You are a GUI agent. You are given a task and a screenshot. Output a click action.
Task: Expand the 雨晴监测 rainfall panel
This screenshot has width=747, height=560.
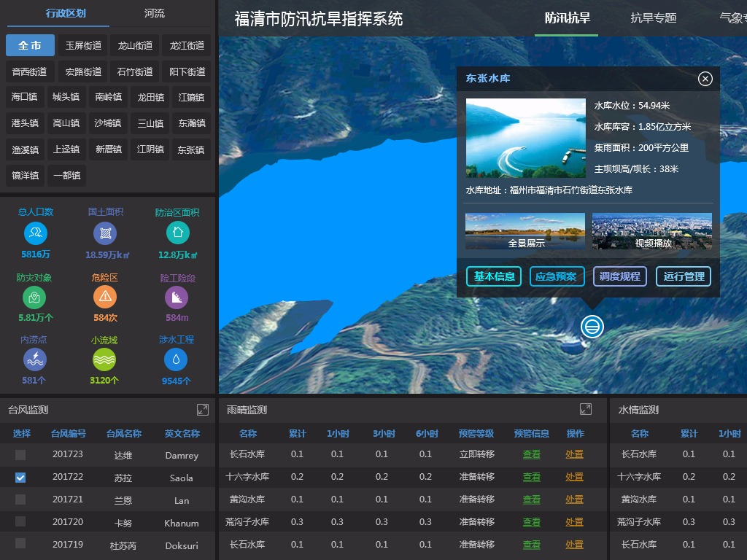[586, 410]
